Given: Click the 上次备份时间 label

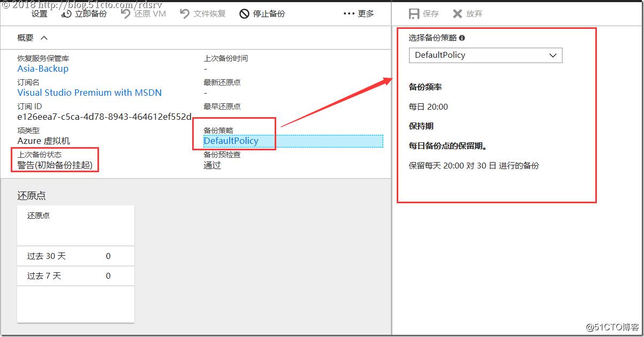Looking at the screenshot, I should click(x=225, y=58).
